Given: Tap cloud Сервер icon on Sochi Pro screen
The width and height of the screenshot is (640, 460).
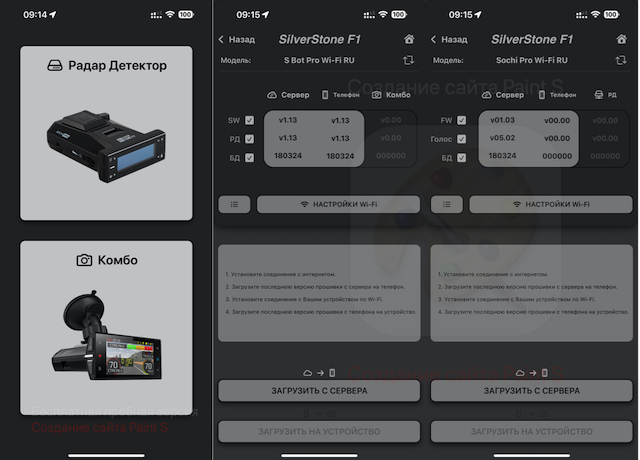Looking at the screenshot, I should 487,95.
